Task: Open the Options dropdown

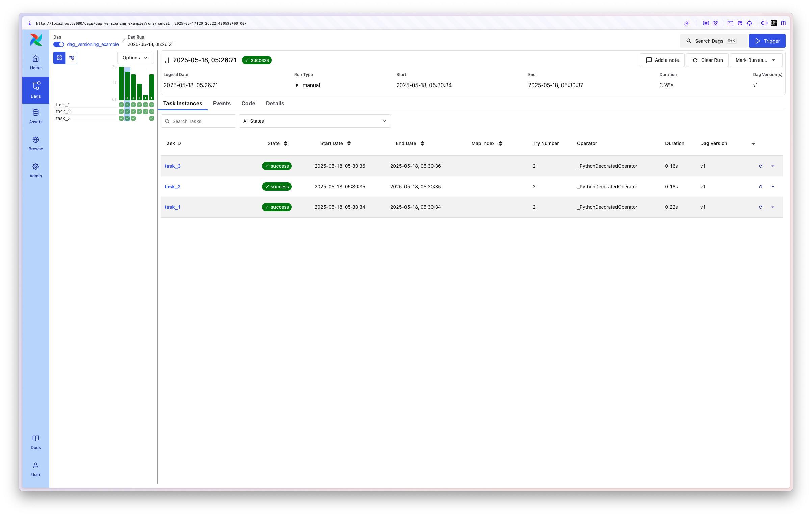Action: 135,58
